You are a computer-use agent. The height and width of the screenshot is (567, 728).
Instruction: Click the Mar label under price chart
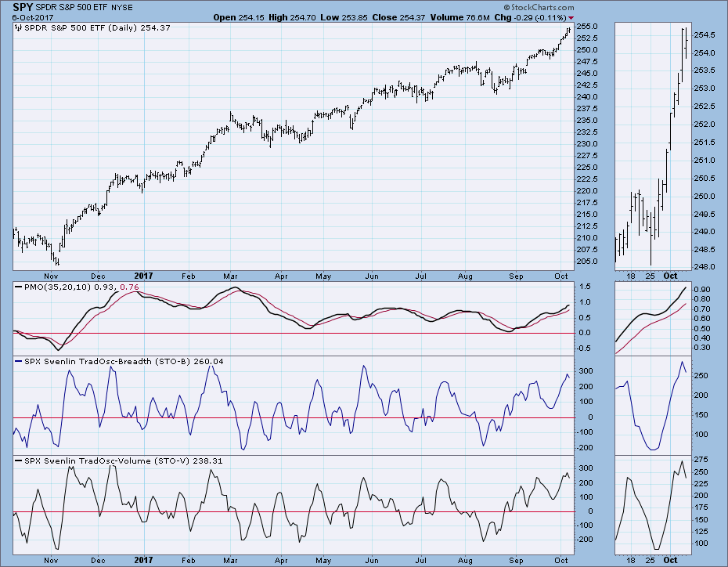(230, 276)
